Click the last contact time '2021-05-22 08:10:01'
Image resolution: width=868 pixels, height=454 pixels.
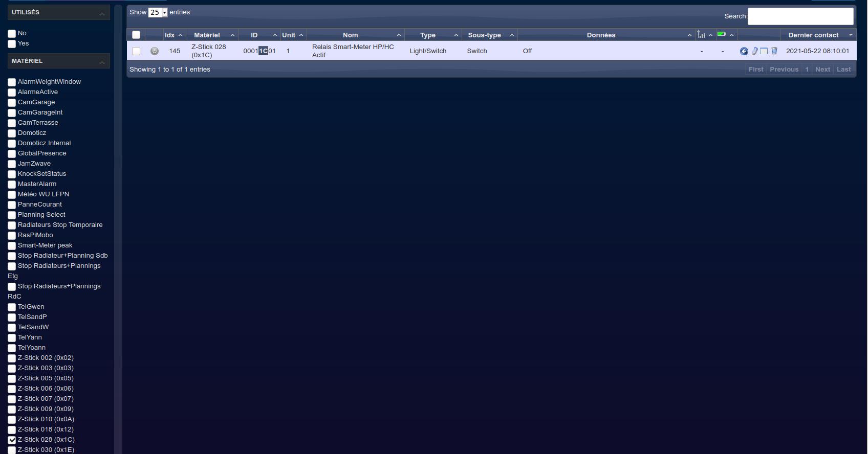coord(817,51)
